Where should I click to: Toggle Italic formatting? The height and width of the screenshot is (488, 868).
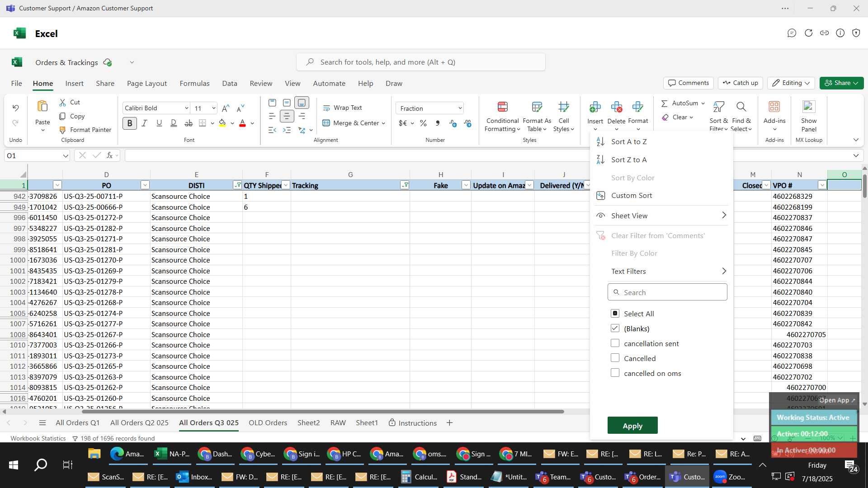point(144,123)
